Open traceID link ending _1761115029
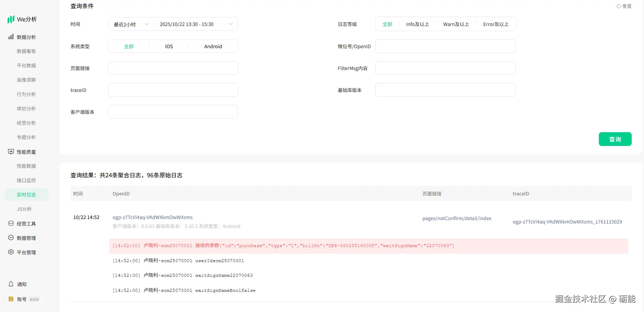 pos(567,222)
